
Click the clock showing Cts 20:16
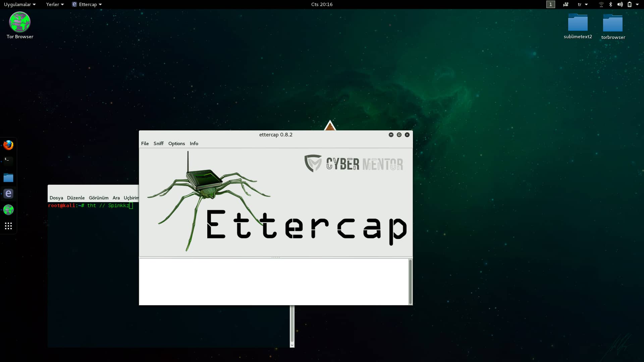click(322, 4)
